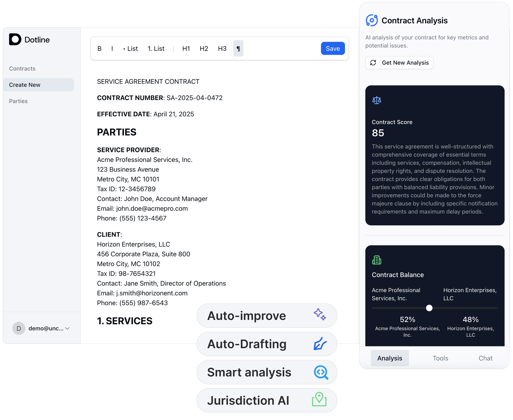Screen dimensions: 513x420
Task: Expand the demo@unc... account dropdown chevron
Action: [67, 328]
